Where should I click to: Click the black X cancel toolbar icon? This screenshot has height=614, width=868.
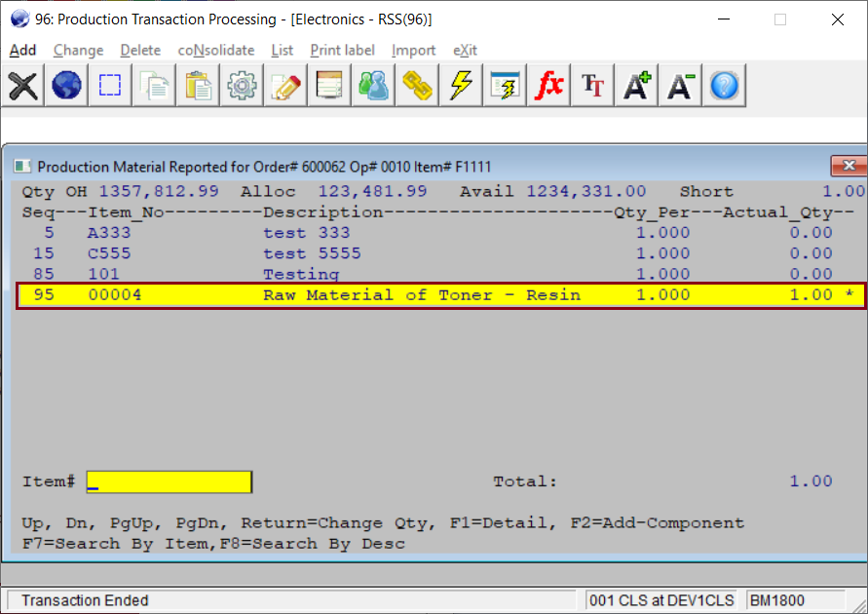click(22, 85)
